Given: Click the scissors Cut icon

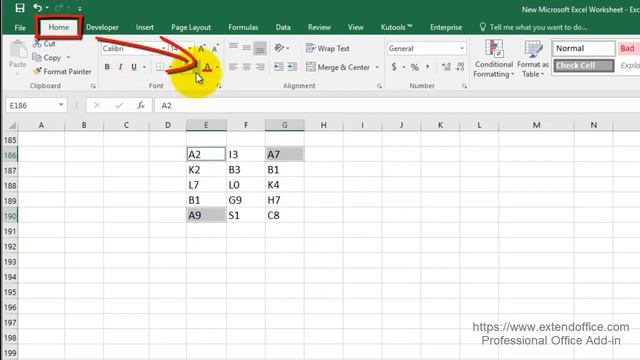Looking at the screenshot, I should (x=37, y=43).
